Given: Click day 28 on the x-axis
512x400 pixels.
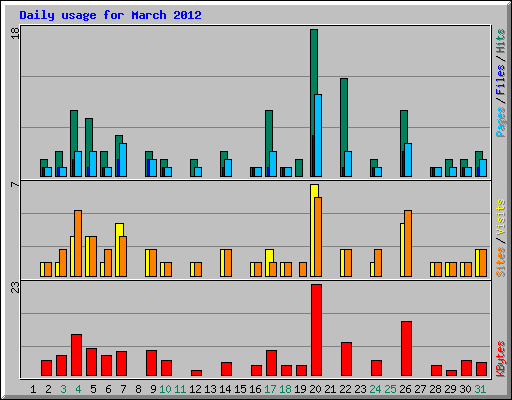Looking at the screenshot, I should pos(435,389).
